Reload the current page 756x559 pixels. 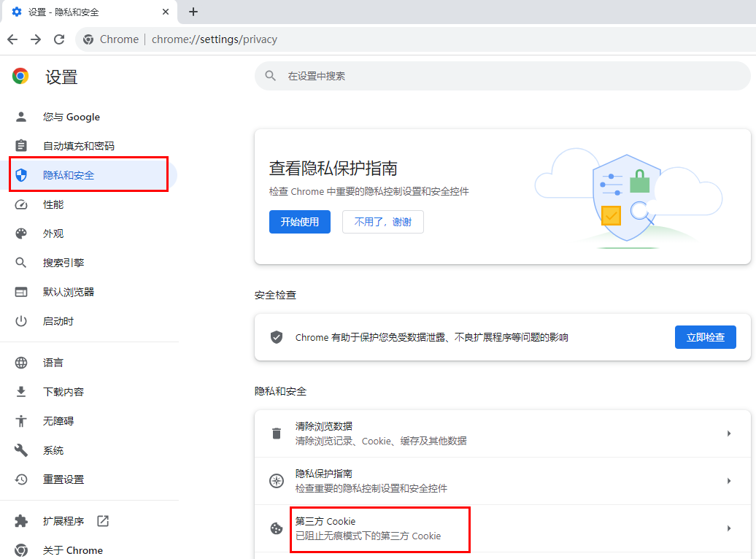click(59, 39)
